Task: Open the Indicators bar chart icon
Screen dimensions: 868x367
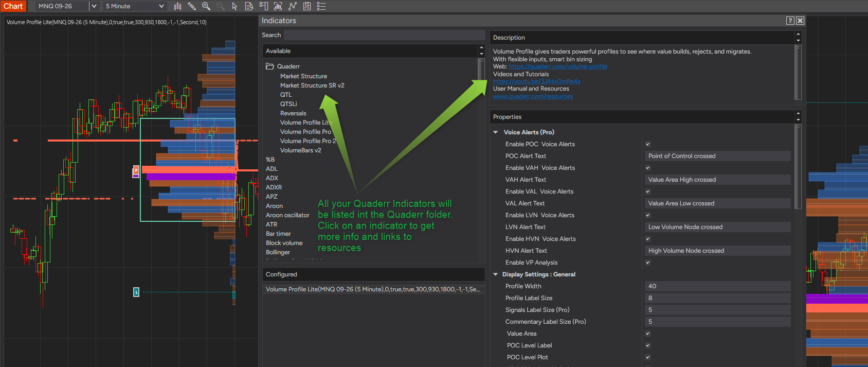Action: [278, 6]
